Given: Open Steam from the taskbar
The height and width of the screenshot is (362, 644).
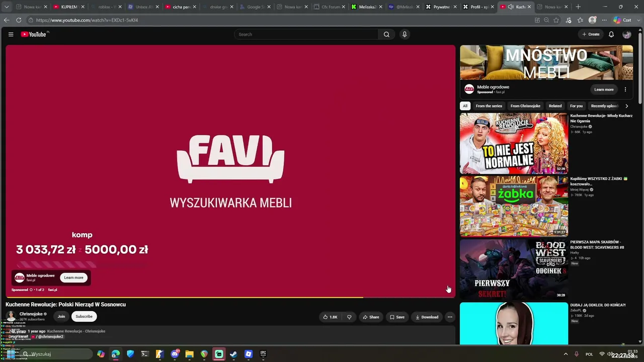Looking at the screenshot, I should pyautogui.click(x=233, y=354).
